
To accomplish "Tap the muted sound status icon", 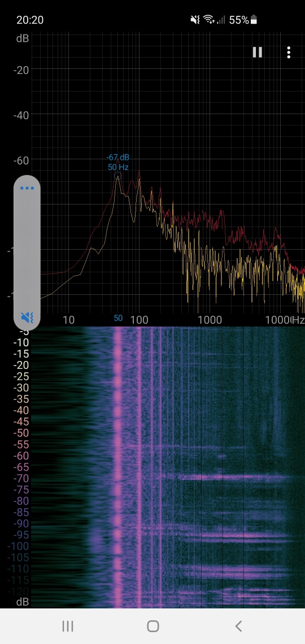I will (x=195, y=20).
